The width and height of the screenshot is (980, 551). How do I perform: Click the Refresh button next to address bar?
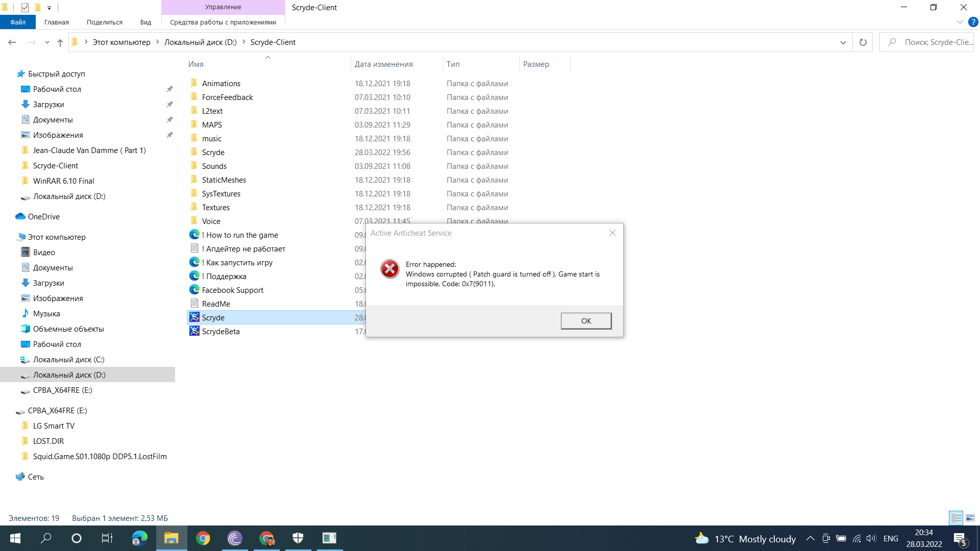coord(863,42)
